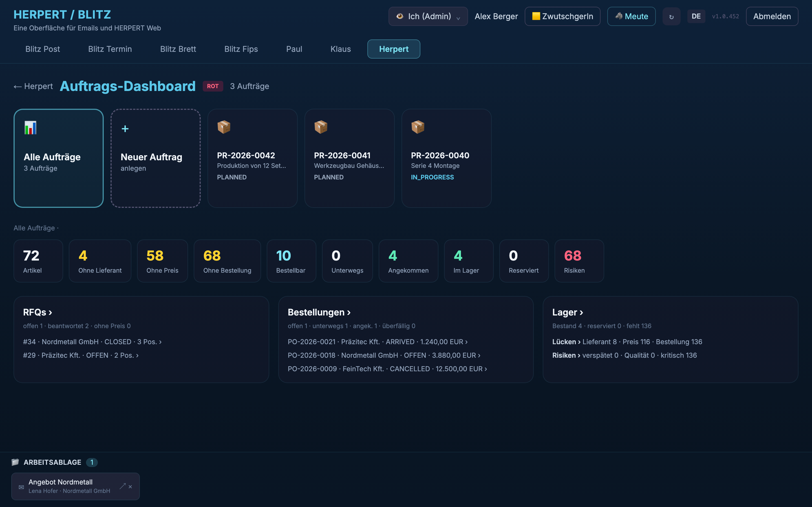
Task: Toggle the Meute button
Action: click(631, 16)
